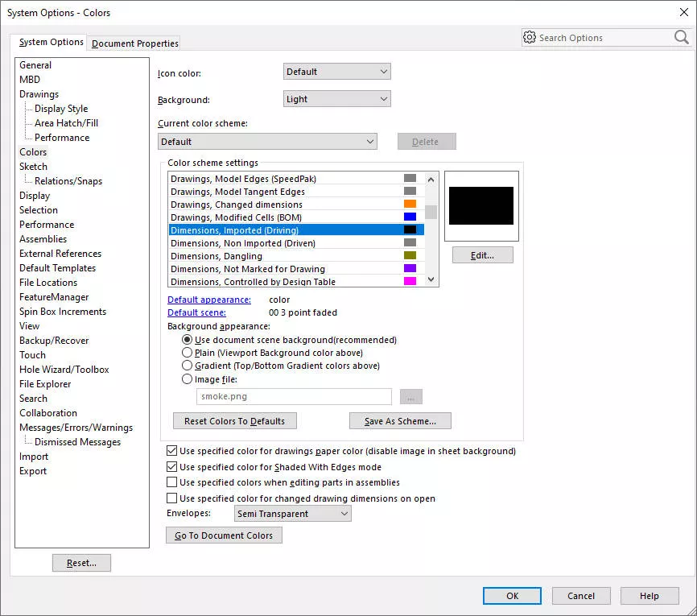Viewport: 697px width, 616px height.
Task: Click the gear icon beside Search Options
Action: [x=530, y=37]
